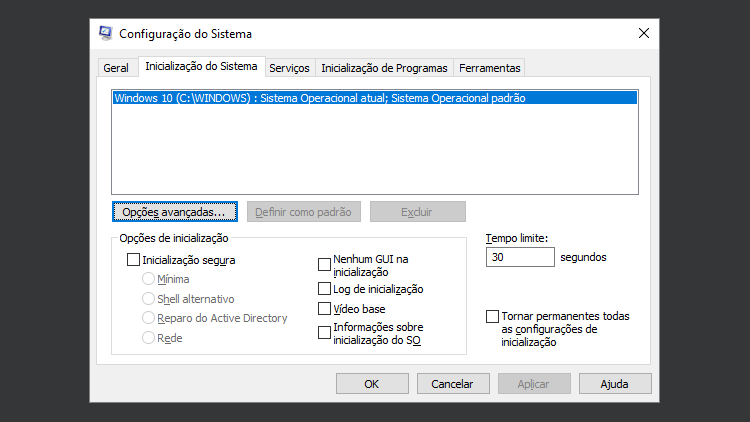750x422 pixels.
Task: Close the Configuração do Sistema window
Action: pos(644,33)
